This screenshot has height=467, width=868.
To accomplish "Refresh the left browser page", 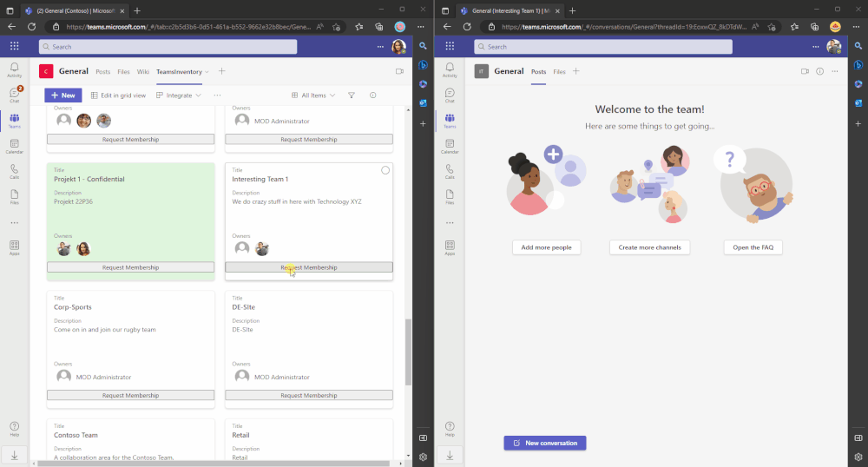I will 31,27.
